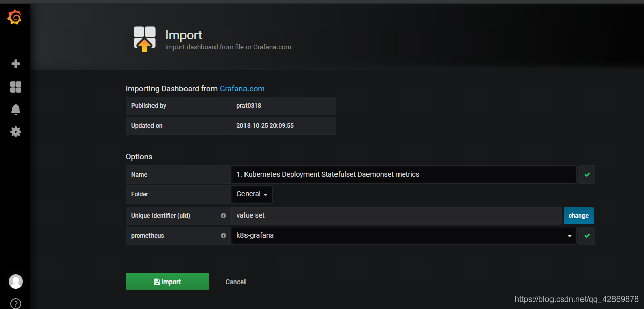The width and height of the screenshot is (644, 309).
Task: Open the Configuration gear icon
Action: pos(16,132)
